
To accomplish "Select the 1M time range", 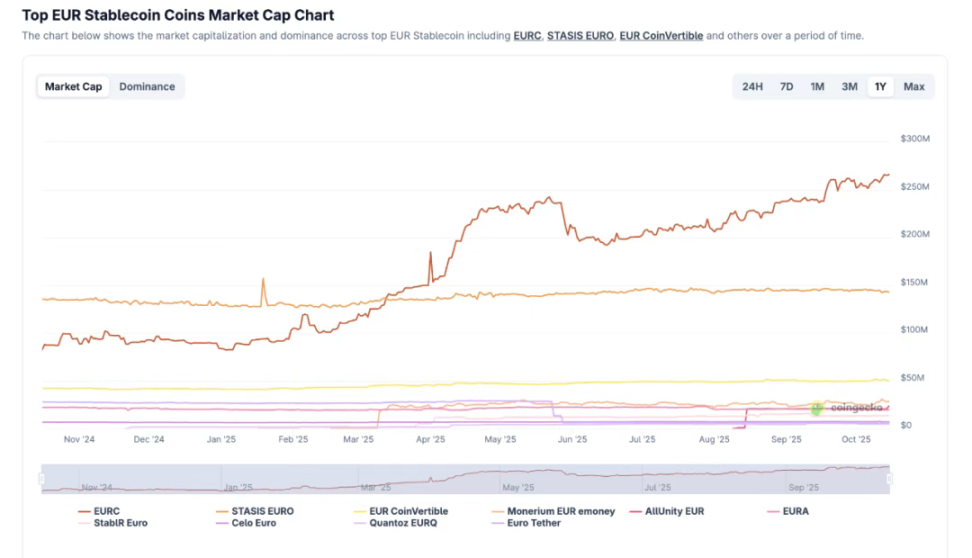I will click(x=817, y=87).
